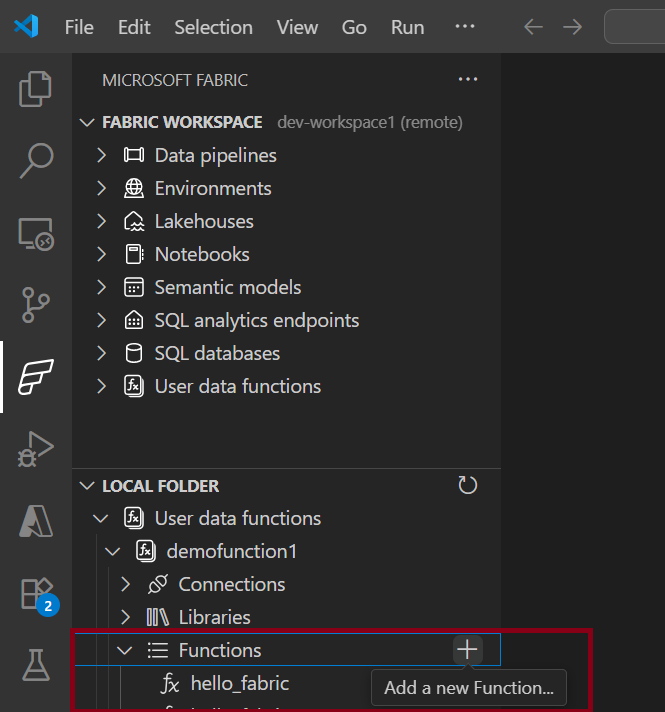Click the workspace User data functions icon
This screenshot has width=665, height=712.
point(134,386)
